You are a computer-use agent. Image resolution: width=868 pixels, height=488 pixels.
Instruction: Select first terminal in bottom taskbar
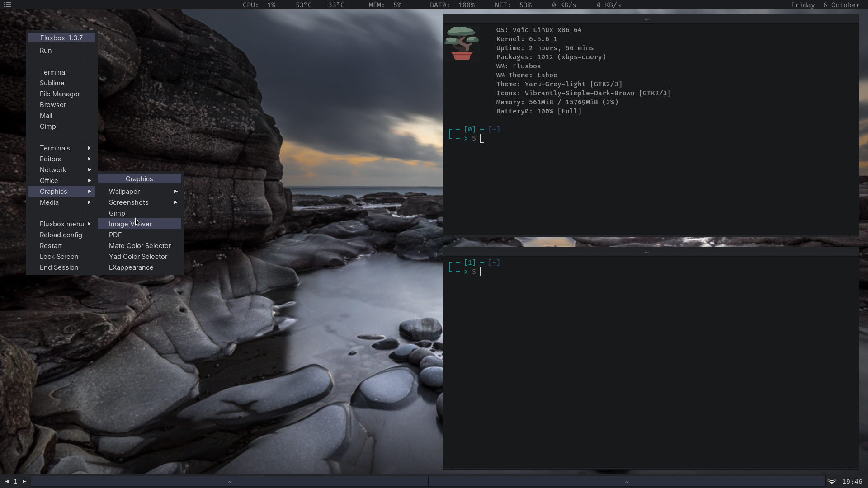[x=230, y=482]
